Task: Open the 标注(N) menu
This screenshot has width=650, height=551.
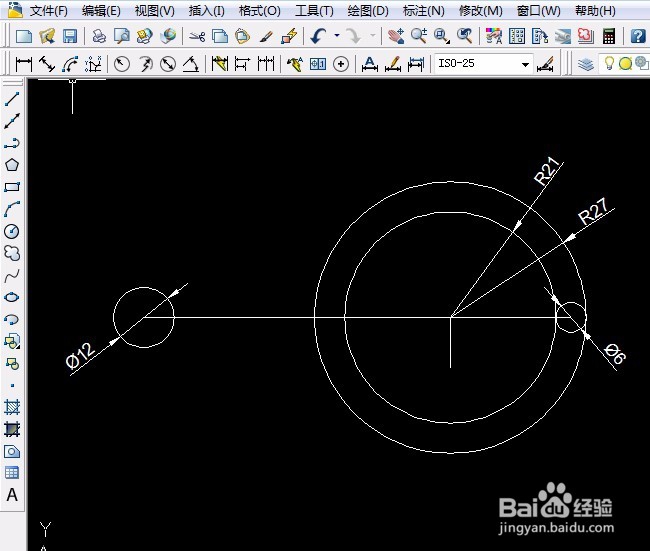Action: pos(423,11)
